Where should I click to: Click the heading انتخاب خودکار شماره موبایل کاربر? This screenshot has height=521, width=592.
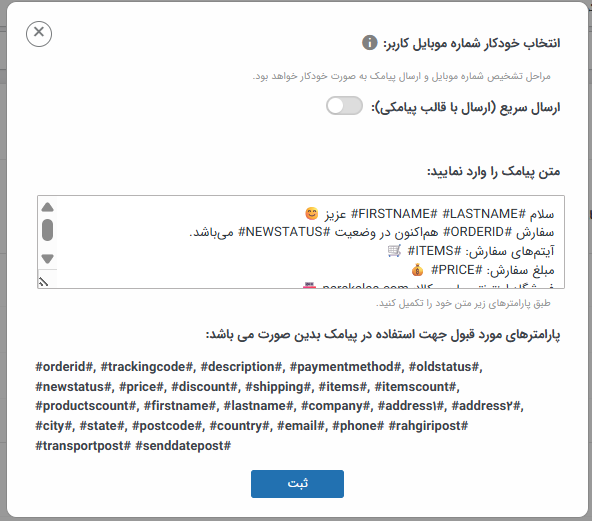click(x=472, y=43)
